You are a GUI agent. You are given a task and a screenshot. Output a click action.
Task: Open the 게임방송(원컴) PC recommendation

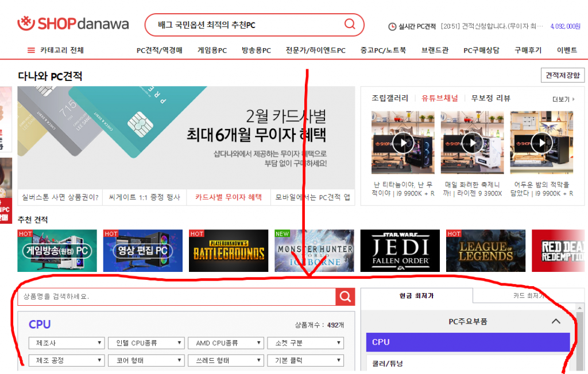57,251
